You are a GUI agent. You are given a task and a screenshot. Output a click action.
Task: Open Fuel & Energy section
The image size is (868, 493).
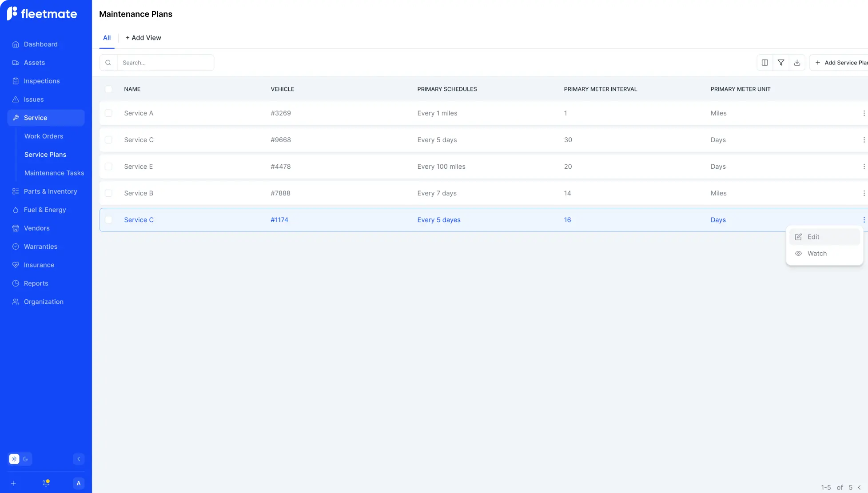point(44,210)
